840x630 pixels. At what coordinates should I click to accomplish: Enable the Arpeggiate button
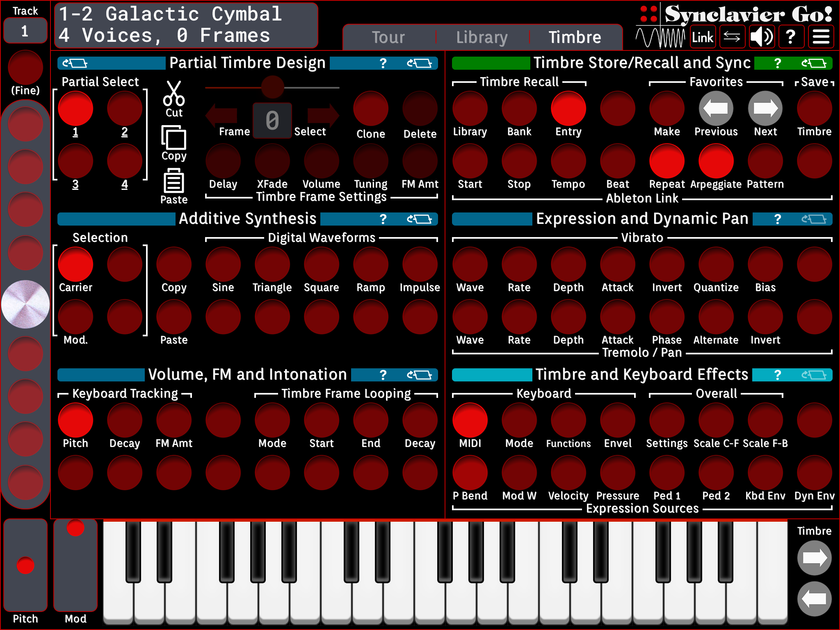[716, 160]
